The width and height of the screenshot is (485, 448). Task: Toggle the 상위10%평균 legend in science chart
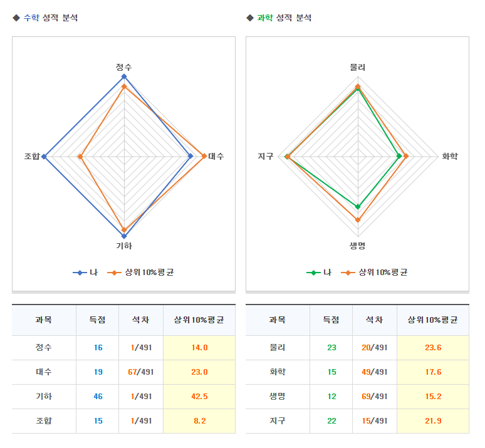point(375,273)
